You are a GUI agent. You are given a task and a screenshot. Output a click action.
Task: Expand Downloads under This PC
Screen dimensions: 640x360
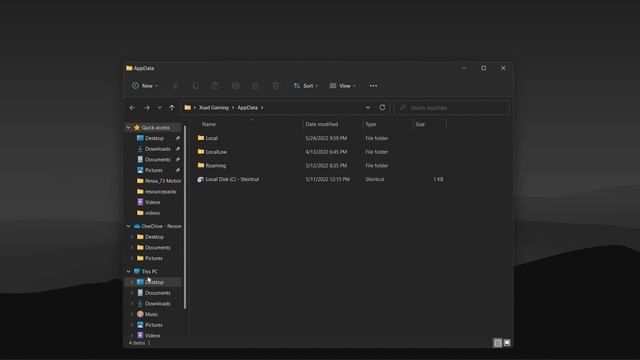point(132,303)
